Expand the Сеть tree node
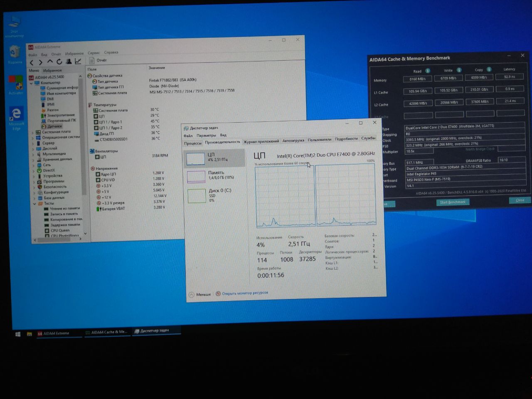532x399 pixels. click(34, 165)
